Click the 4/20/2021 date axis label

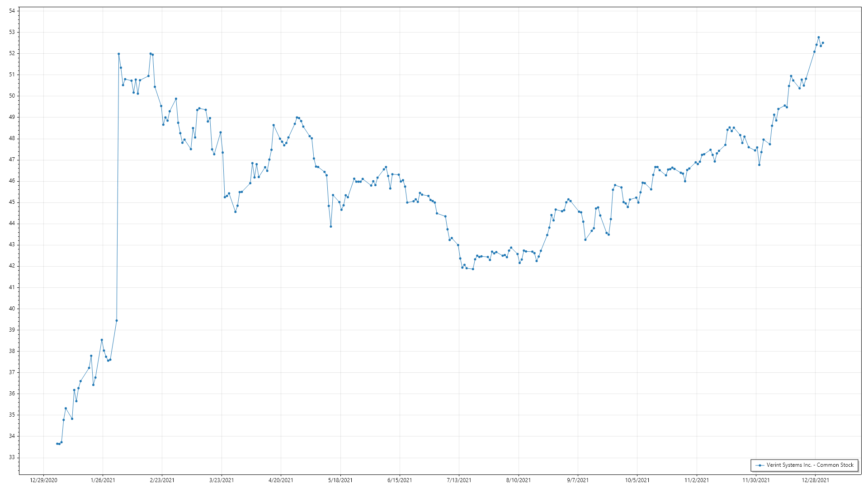[281, 480]
